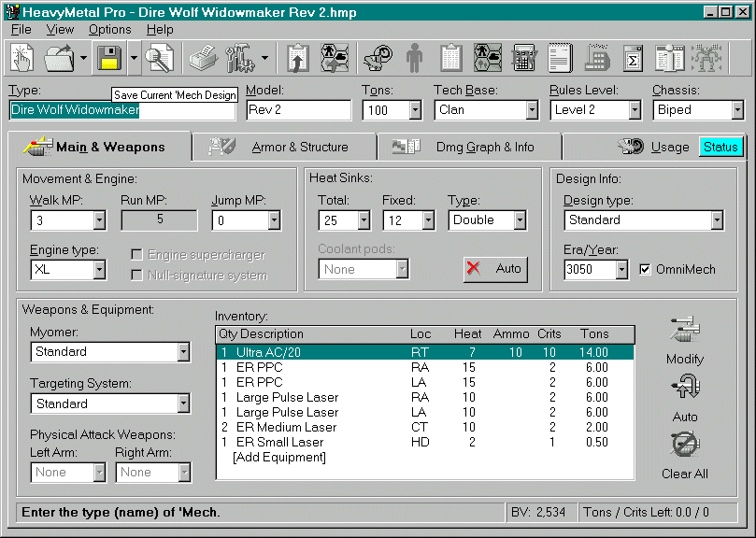Click the Usage button
Viewport: 756px width, 538px height.
point(653,147)
